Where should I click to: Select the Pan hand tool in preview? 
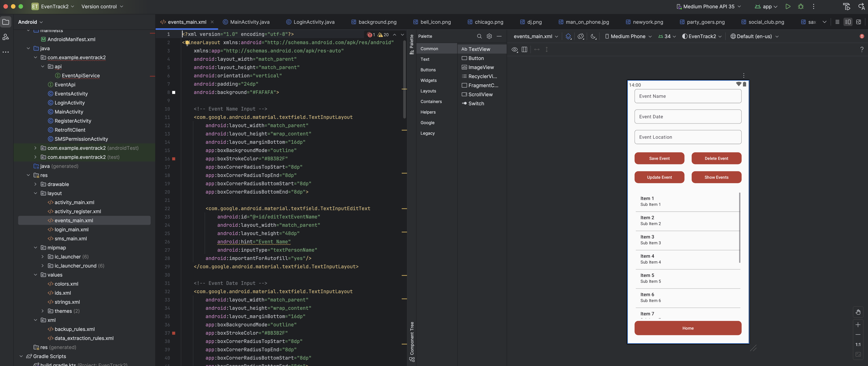click(858, 312)
